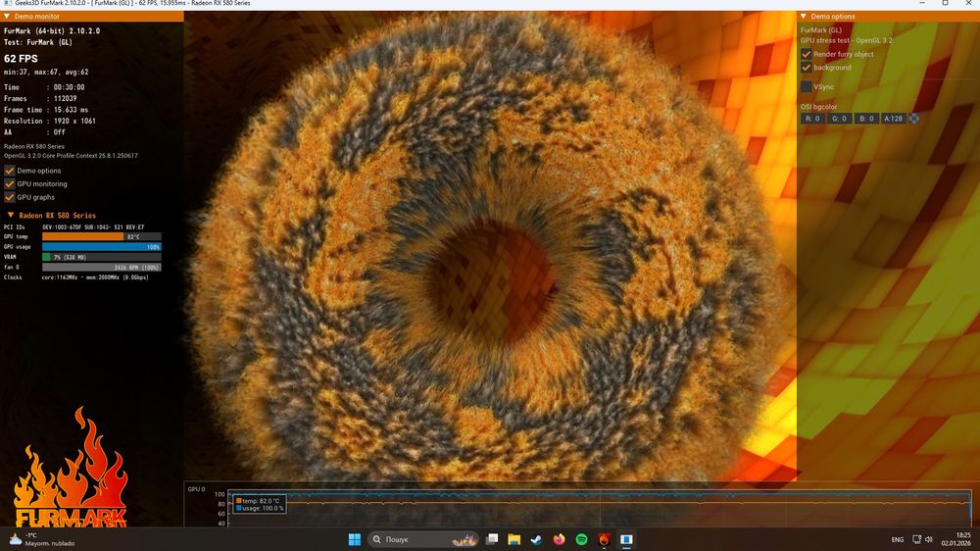Click the PCI IDs DEV:1002-67DF line
Screen dimensions: 980x551
73,227
